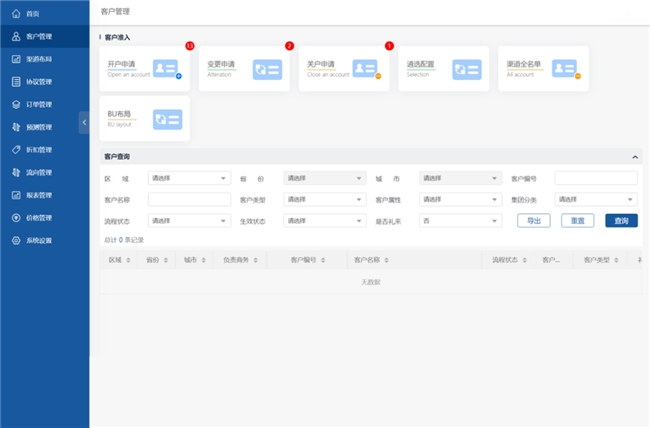
Task: Click the 总计 0 条记录 text
Action: click(x=124, y=240)
